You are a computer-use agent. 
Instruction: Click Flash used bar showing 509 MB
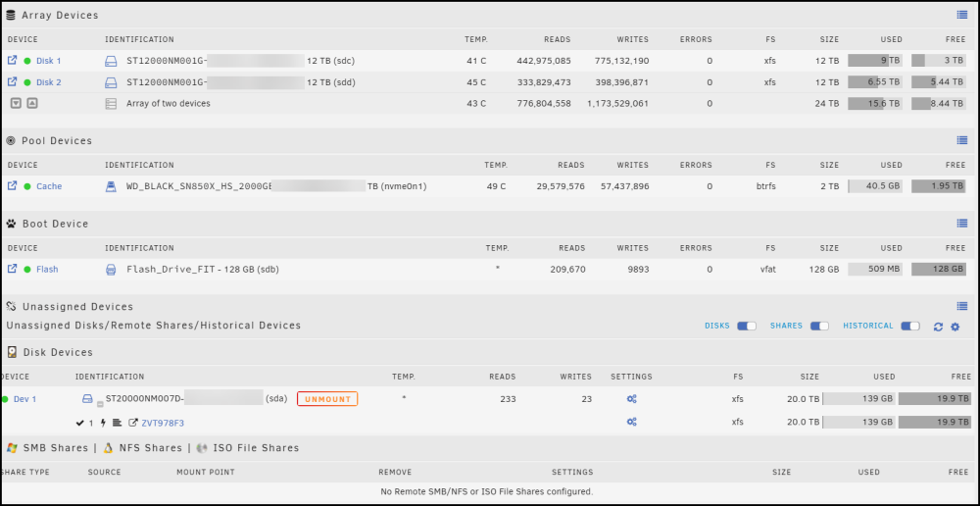875,269
